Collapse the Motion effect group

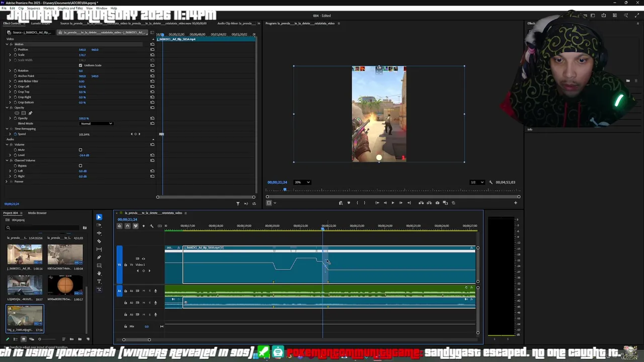point(7,44)
